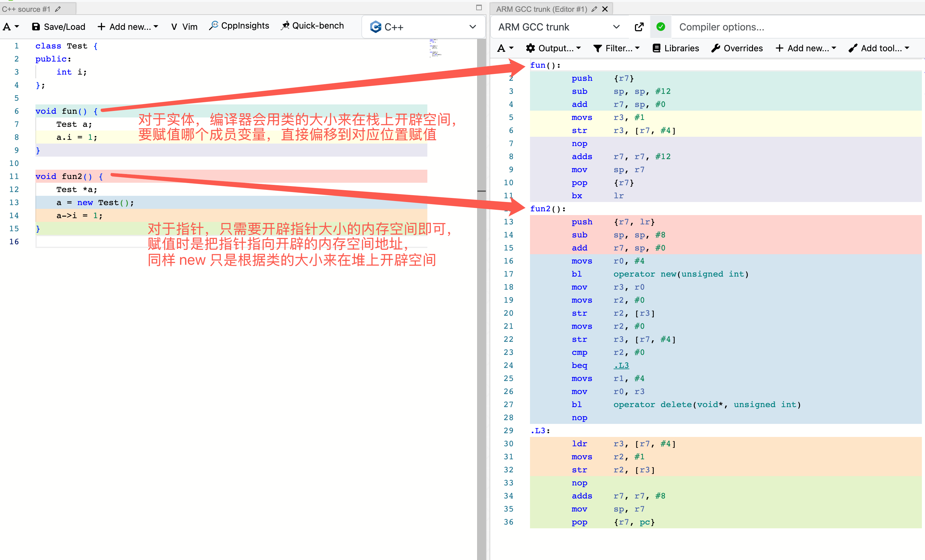Open CppInsights tool
925x560 pixels.
(x=239, y=26)
